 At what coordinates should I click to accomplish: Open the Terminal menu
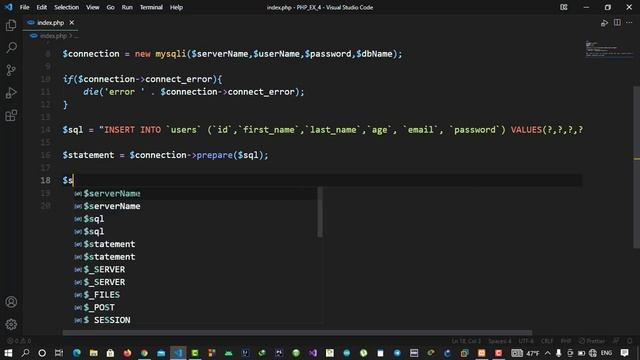click(x=151, y=7)
